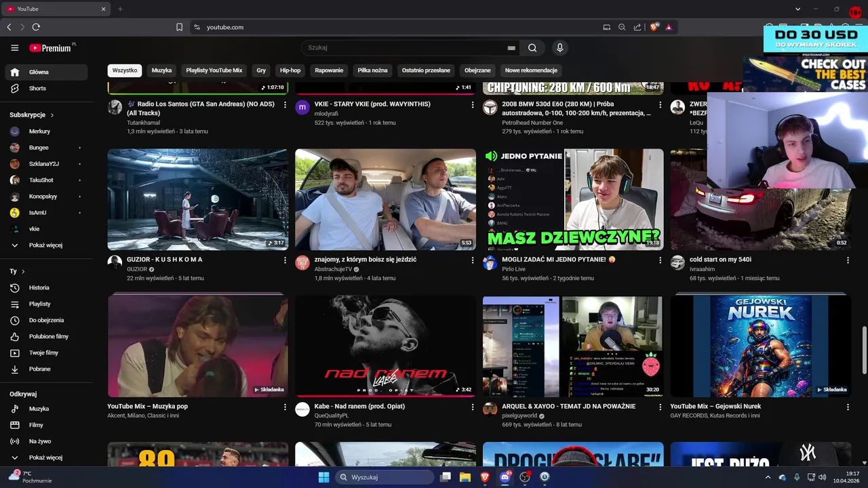This screenshot has width=868, height=488.
Task: Open TakuShot subscription channel
Action: tap(46, 180)
